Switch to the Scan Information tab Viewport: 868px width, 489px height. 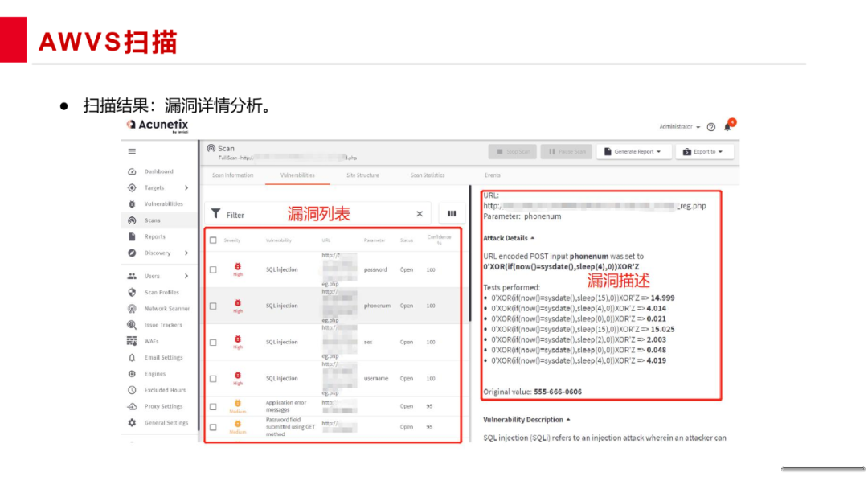[x=232, y=175]
